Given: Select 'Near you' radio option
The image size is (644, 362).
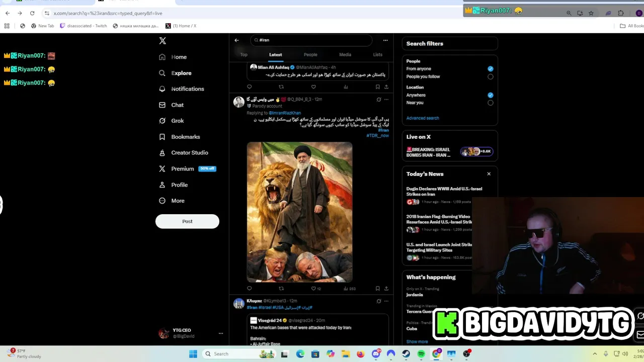Looking at the screenshot, I should point(491,103).
